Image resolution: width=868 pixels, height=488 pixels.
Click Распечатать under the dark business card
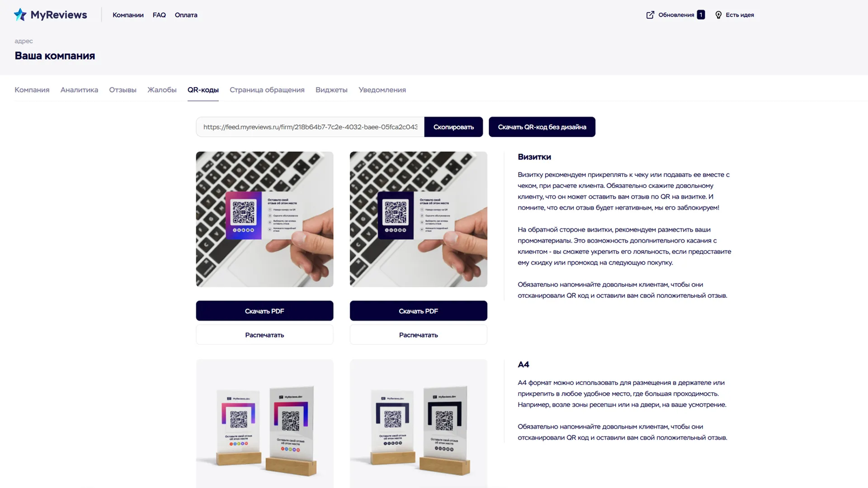(418, 335)
